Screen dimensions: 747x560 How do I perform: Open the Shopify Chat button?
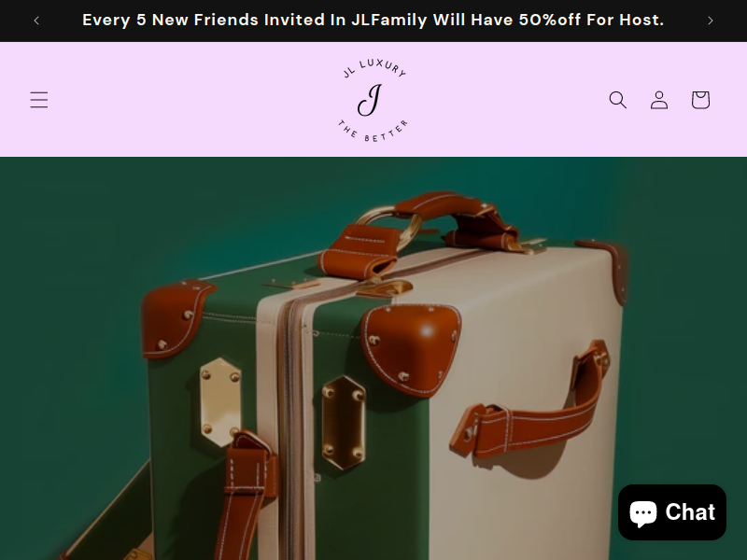(671, 512)
